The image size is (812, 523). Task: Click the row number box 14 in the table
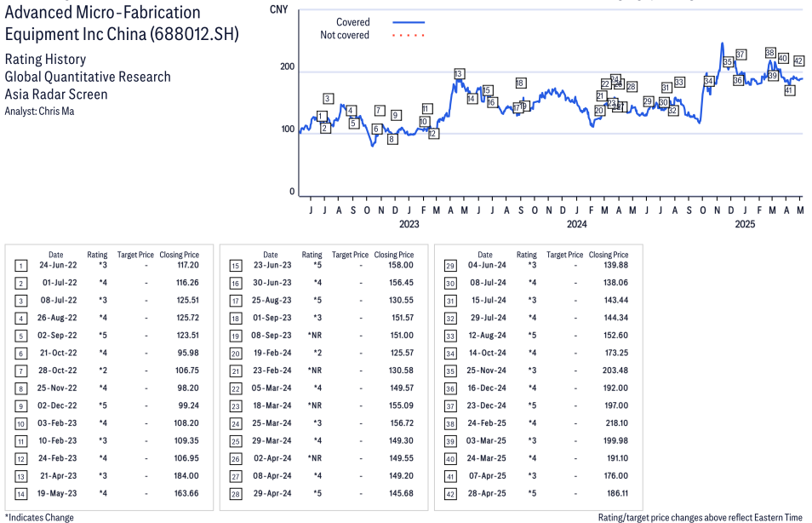[20, 494]
